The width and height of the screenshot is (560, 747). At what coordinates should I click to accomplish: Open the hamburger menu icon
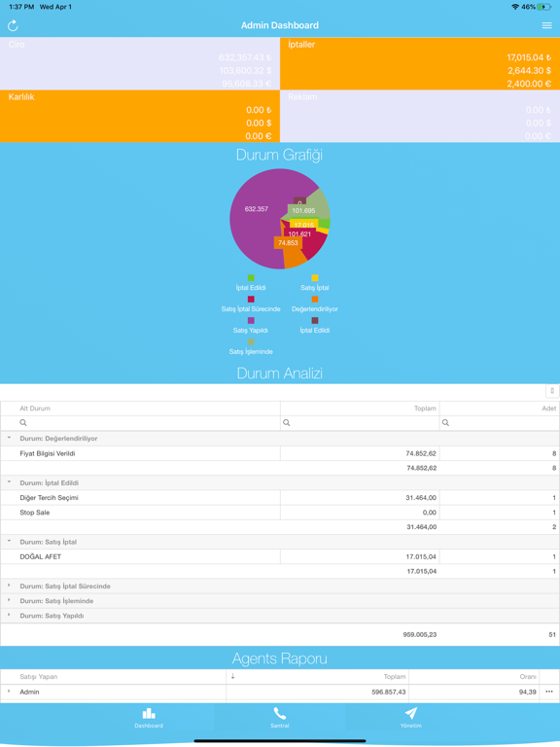click(x=546, y=25)
